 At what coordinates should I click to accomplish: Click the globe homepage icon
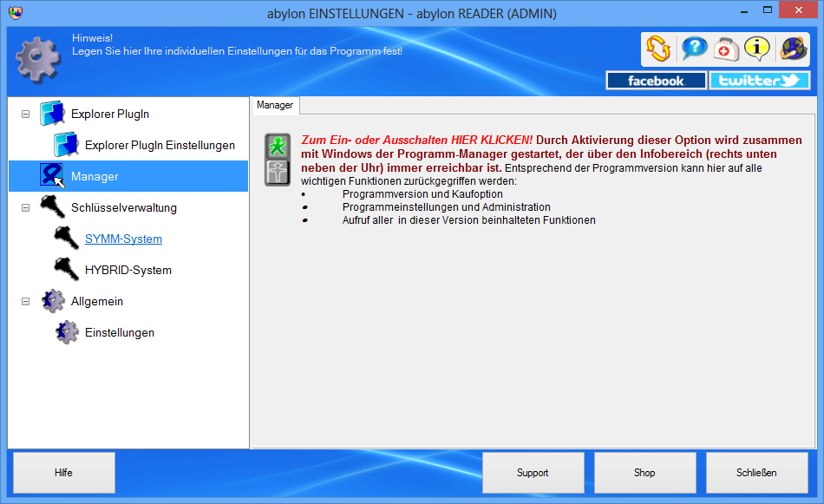pos(793,49)
